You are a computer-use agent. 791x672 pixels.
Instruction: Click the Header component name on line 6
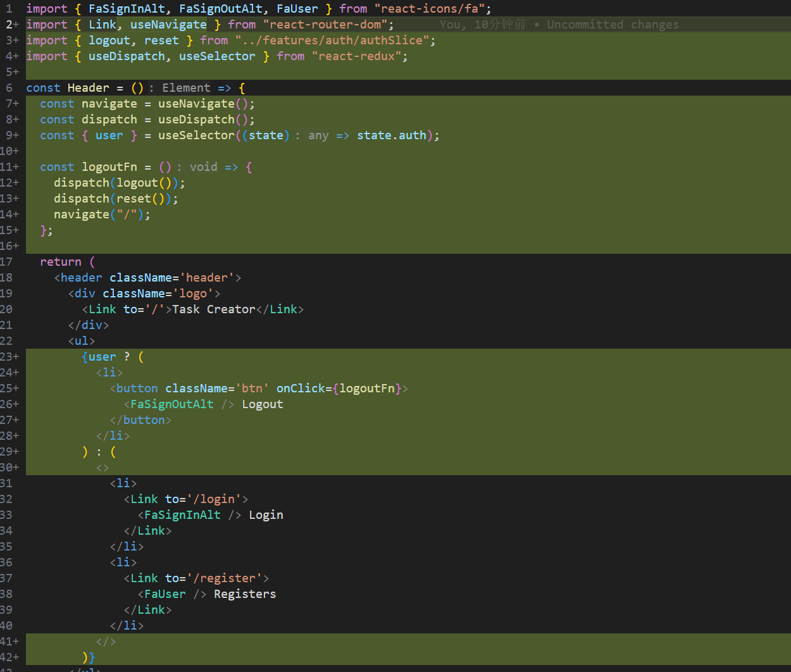click(89, 88)
